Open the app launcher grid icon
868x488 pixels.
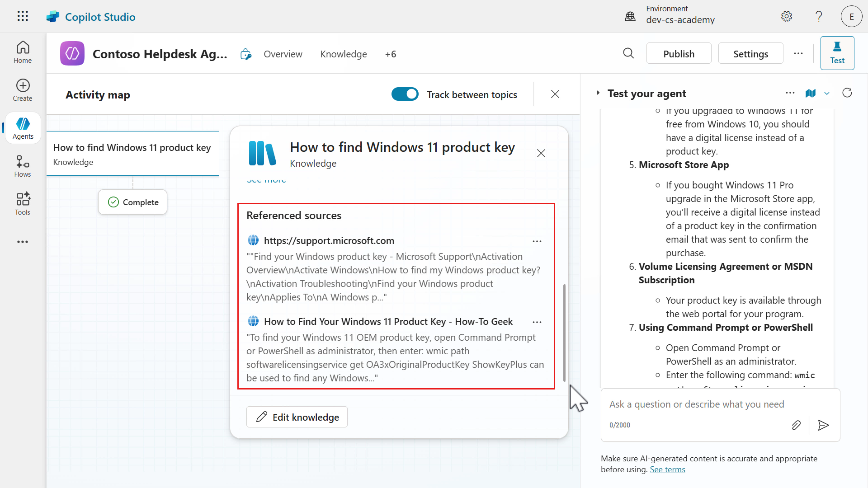click(23, 16)
